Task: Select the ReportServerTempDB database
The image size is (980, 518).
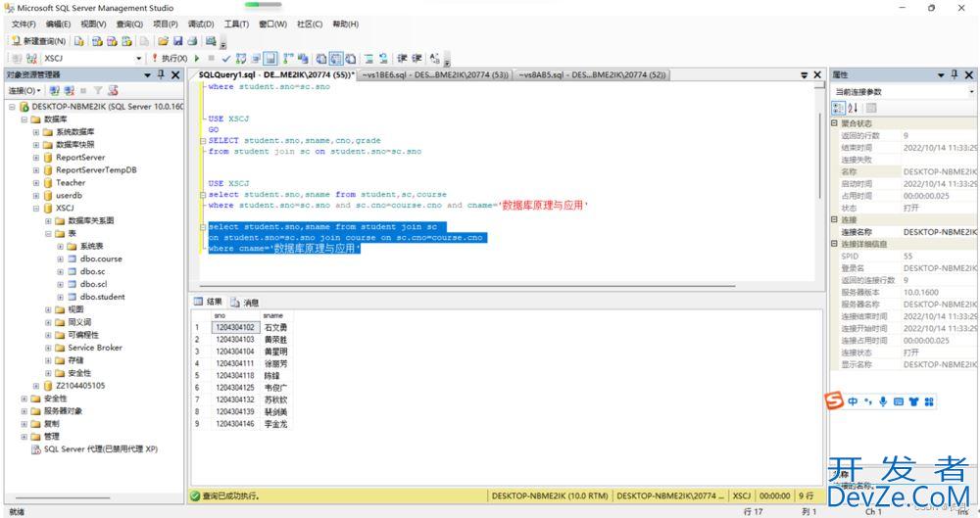Action: pos(96,170)
